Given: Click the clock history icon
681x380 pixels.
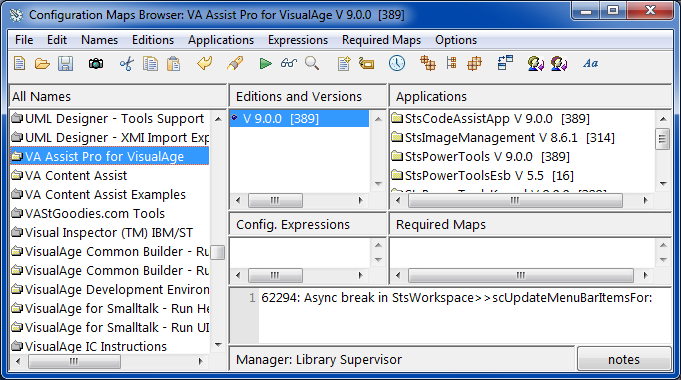Looking at the screenshot, I should [397, 63].
